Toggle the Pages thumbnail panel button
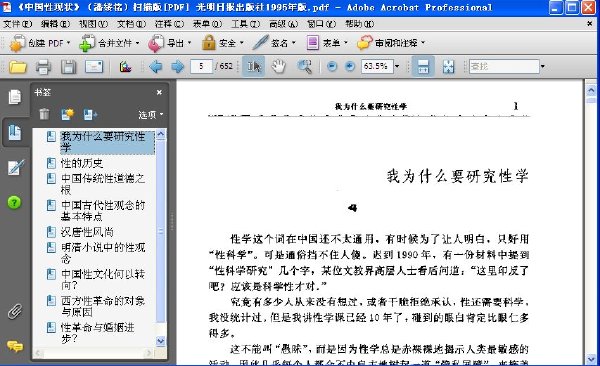 tap(15, 97)
